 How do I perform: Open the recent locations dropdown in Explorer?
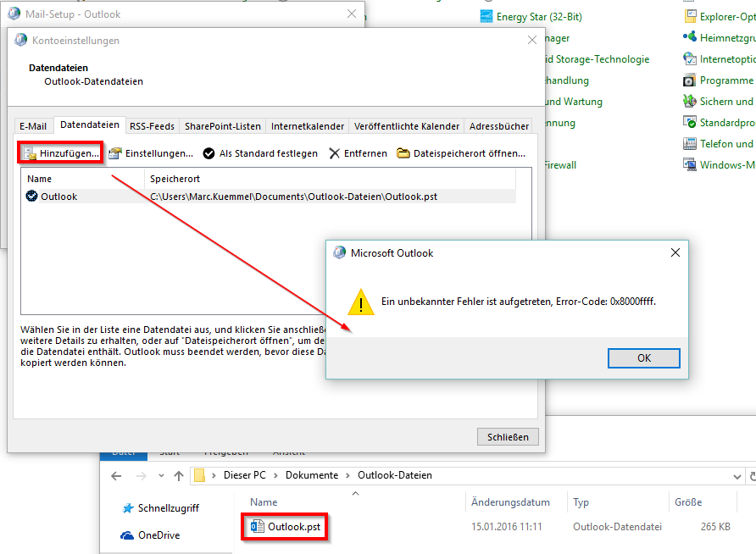(161, 476)
